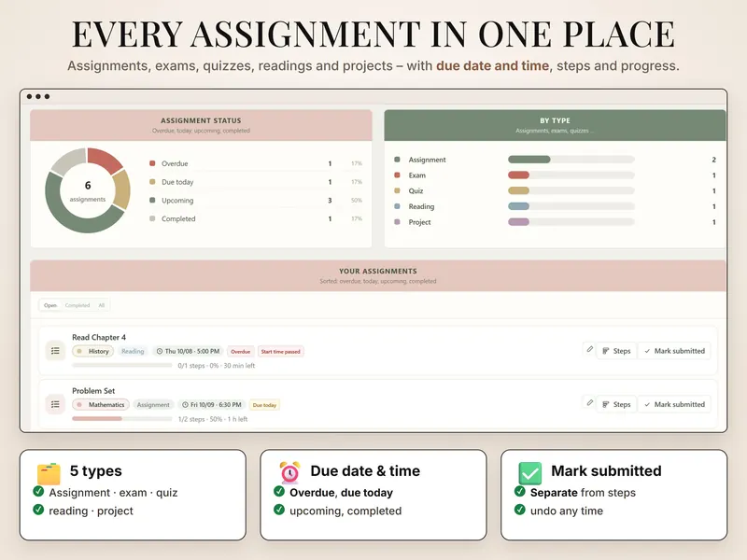The width and height of the screenshot is (747, 560).
Task: Mark Problem Set as submitted
Action: [674, 404]
